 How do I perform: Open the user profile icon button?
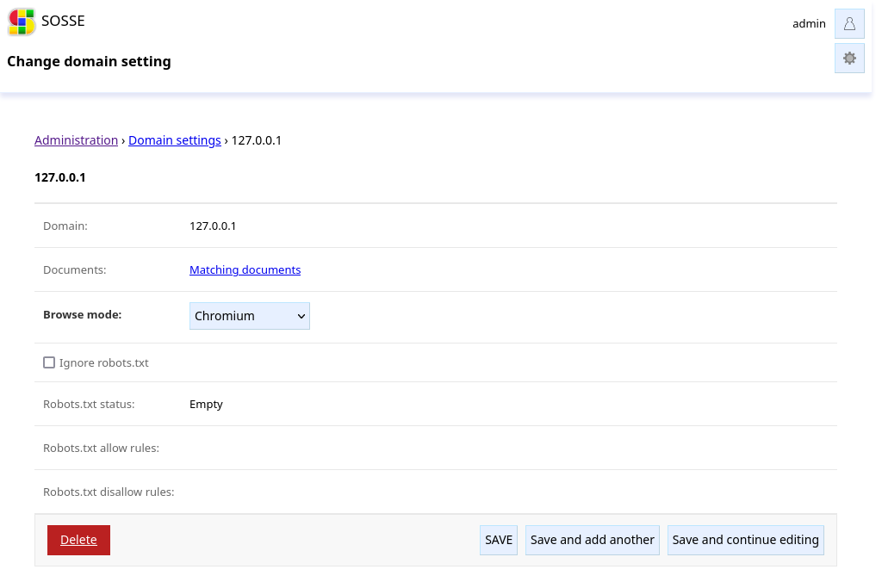click(x=849, y=23)
